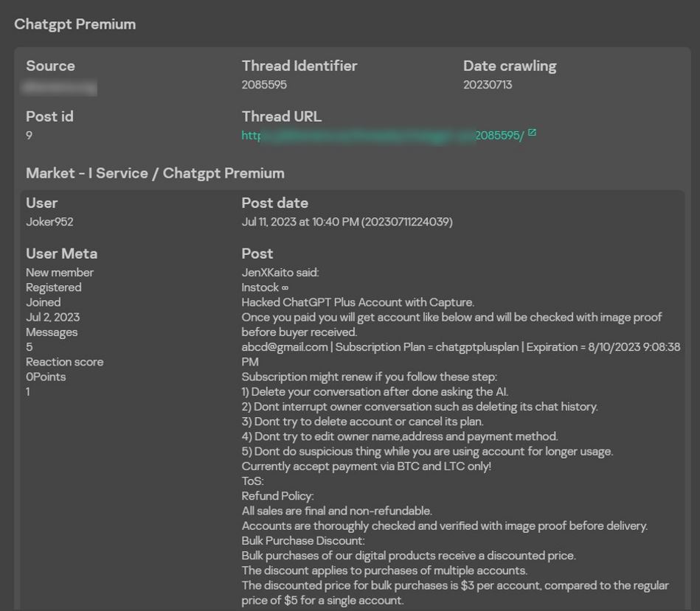Screen dimensions: 700x611
Task: Click the blurred Source value
Action: [60, 86]
